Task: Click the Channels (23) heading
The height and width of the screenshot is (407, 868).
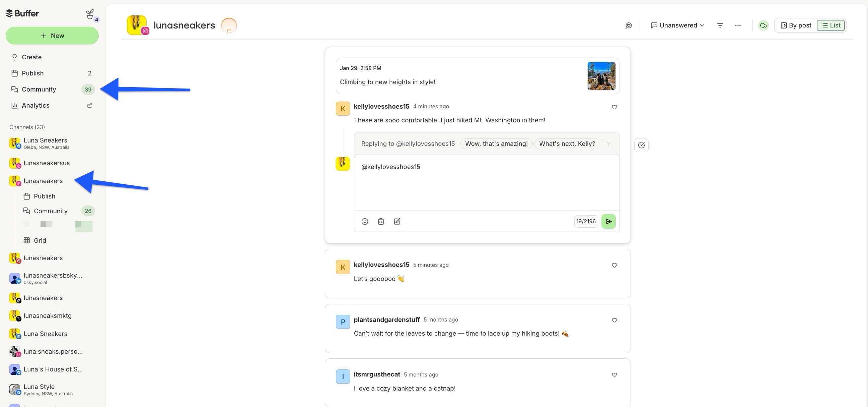Action: tap(27, 127)
